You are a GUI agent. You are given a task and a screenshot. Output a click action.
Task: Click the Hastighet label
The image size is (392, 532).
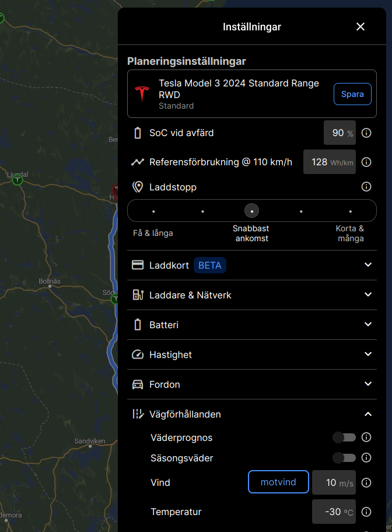point(170,355)
